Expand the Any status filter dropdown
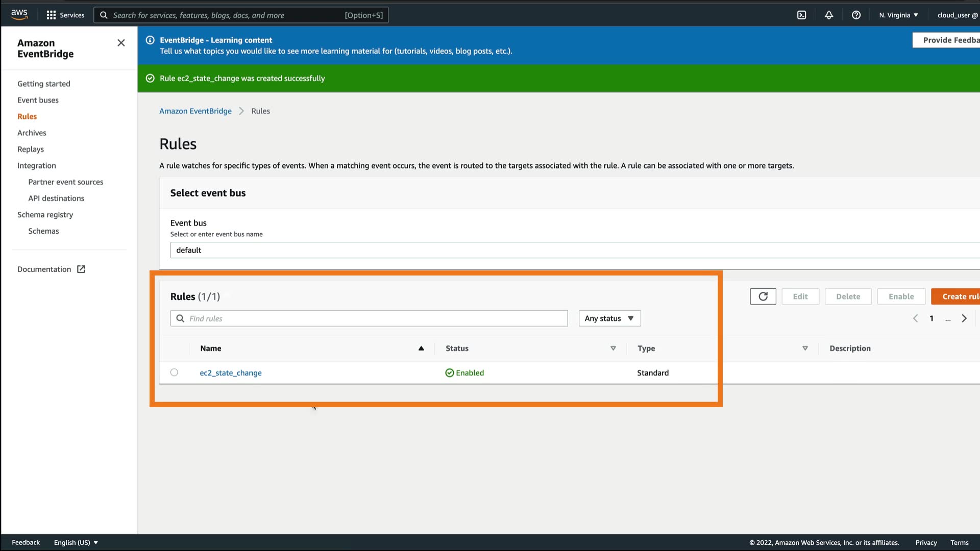980x551 pixels. pos(609,318)
